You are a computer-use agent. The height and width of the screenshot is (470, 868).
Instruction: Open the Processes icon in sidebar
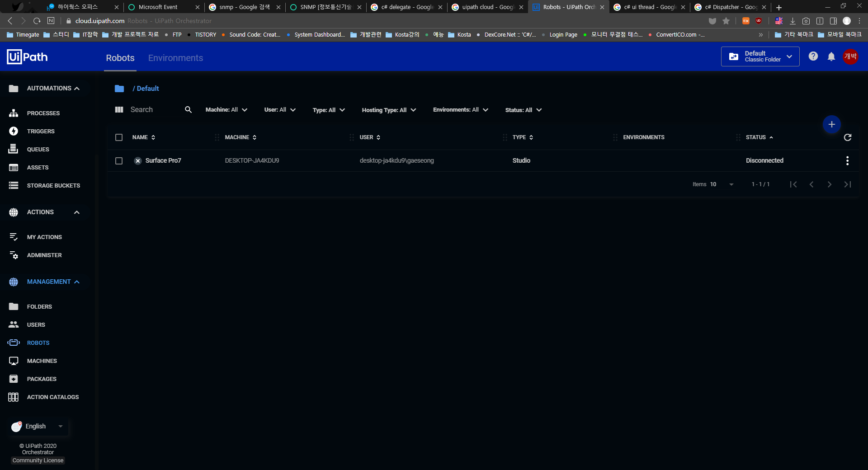[x=14, y=113]
